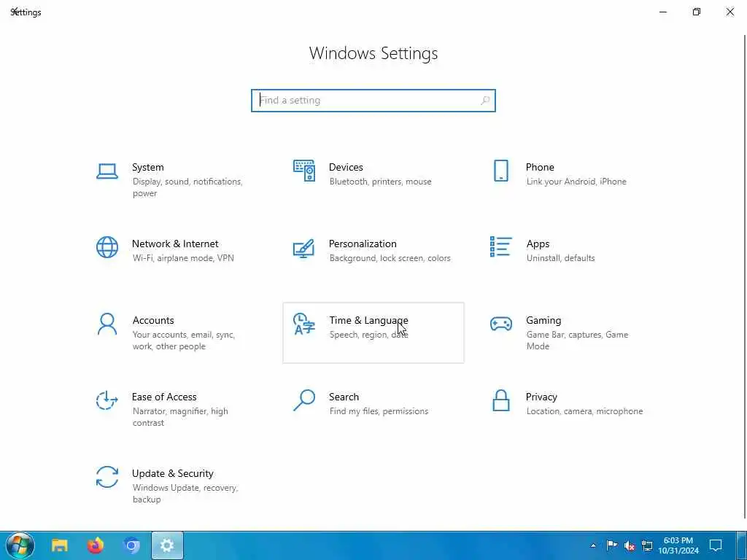Open the Accounts person icon

click(107, 324)
